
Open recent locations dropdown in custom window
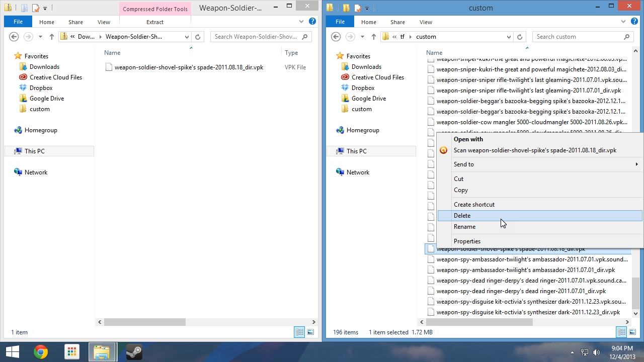(x=362, y=37)
